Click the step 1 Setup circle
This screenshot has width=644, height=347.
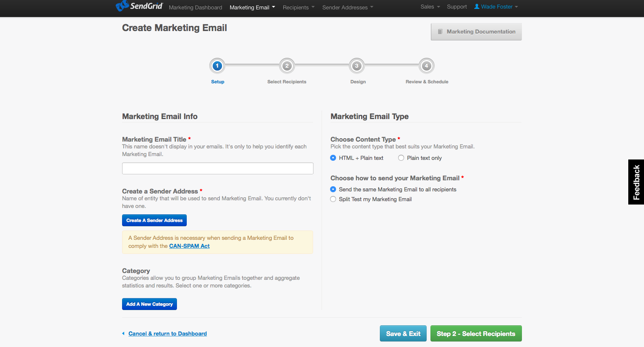217,66
